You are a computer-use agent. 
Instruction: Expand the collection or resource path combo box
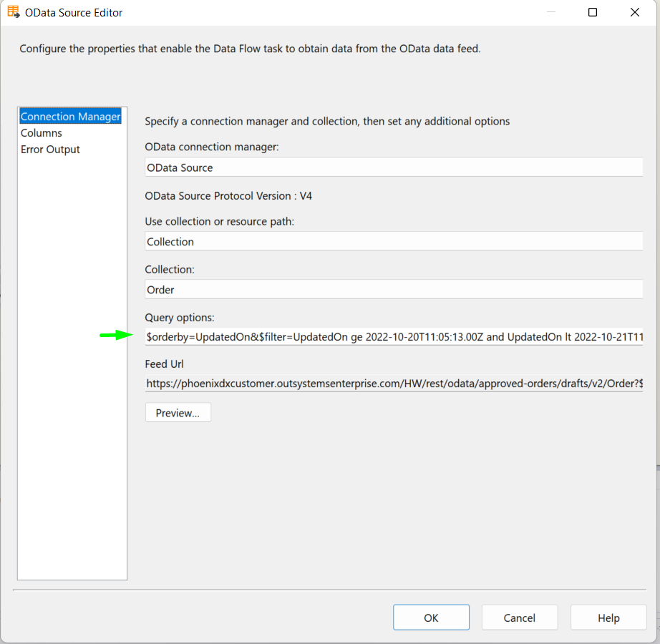click(x=394, y=241)
